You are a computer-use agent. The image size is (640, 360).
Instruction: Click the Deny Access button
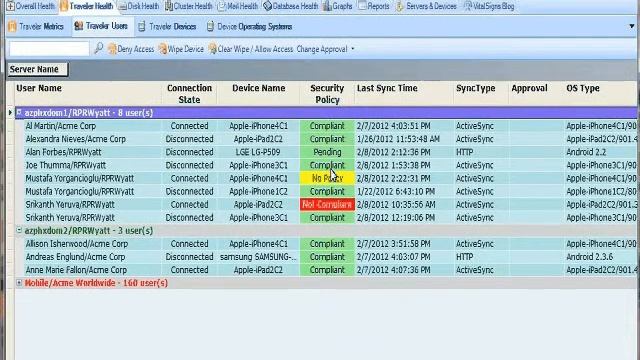pos(131,49)
